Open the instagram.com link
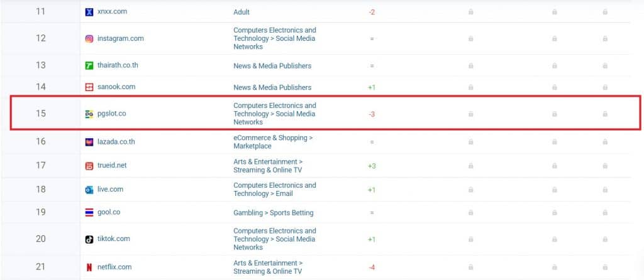Image resolution: width=644 pixels, height=280 pixels. [120, 39]
